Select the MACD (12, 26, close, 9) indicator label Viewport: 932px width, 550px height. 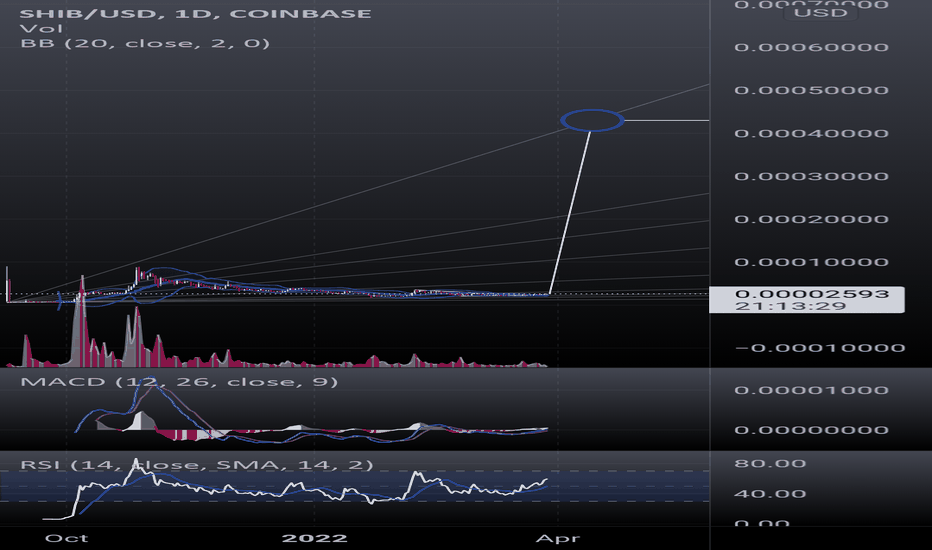pos(179,382)
